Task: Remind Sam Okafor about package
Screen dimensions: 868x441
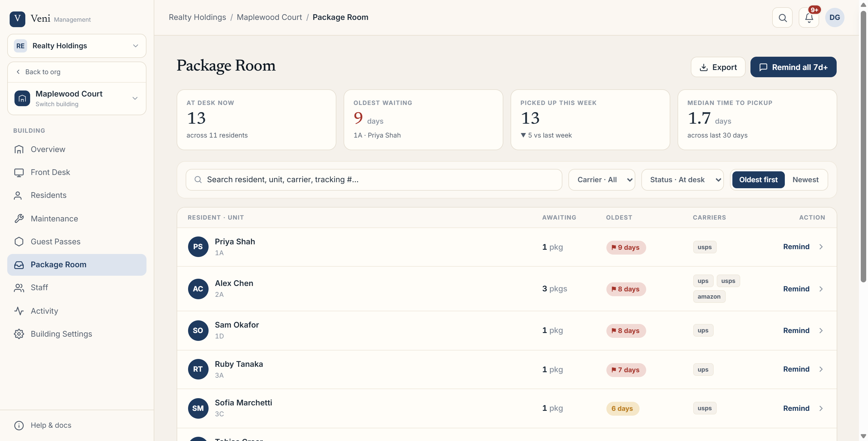Action: click(x=796, y=330)
